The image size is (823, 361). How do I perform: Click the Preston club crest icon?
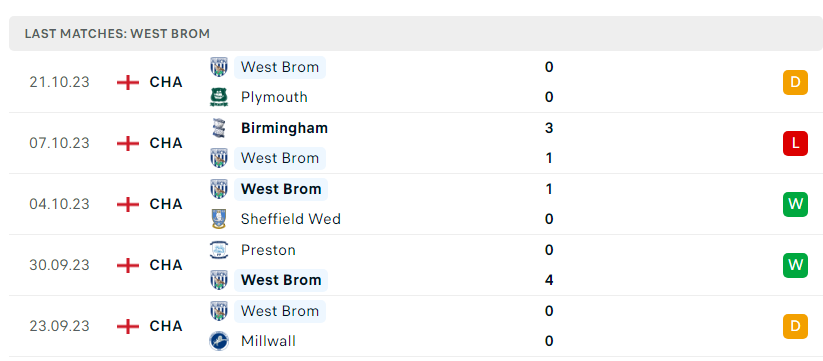coord(219,250)
